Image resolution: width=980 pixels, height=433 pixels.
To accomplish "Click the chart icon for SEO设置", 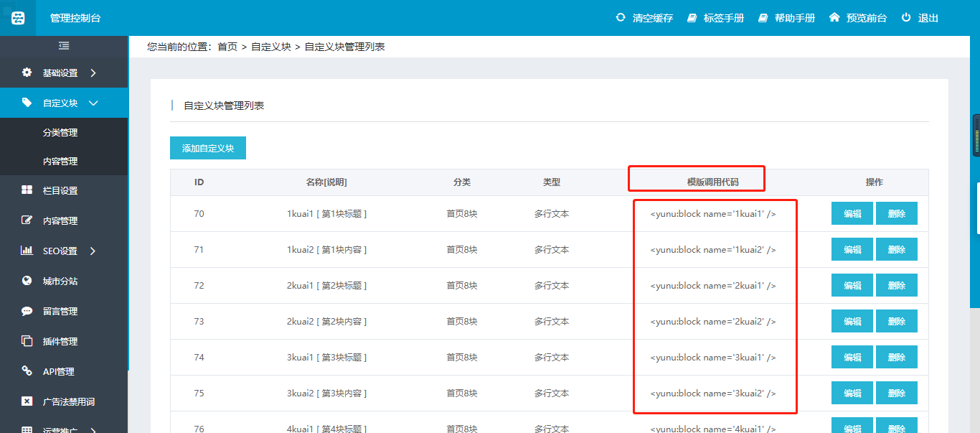I will [27, 251].
